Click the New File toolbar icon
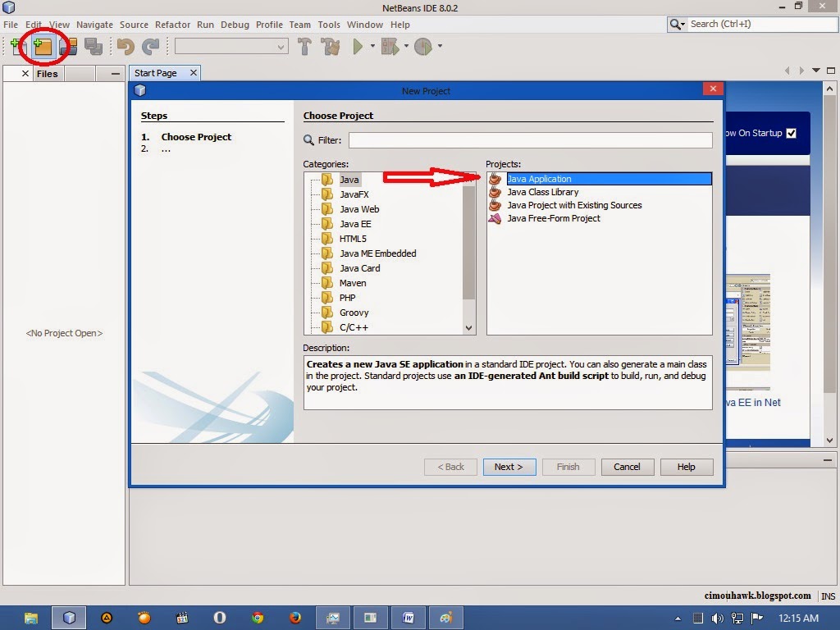Viewport: 840px width, 630px height. (15, 47)
